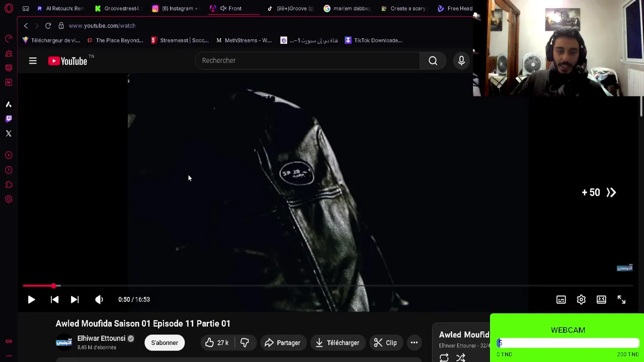644x362 pixels.
Task: Toggle playlist loop icon
Action: 444,357
